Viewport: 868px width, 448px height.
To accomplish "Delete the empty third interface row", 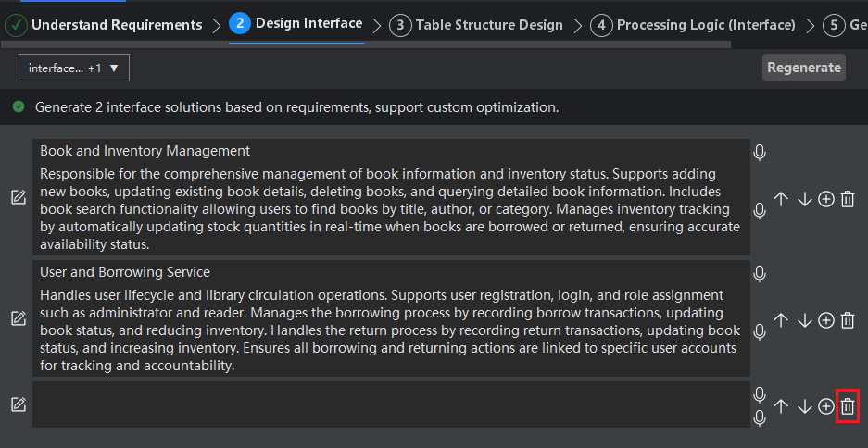I will click(x=847, y=406).
